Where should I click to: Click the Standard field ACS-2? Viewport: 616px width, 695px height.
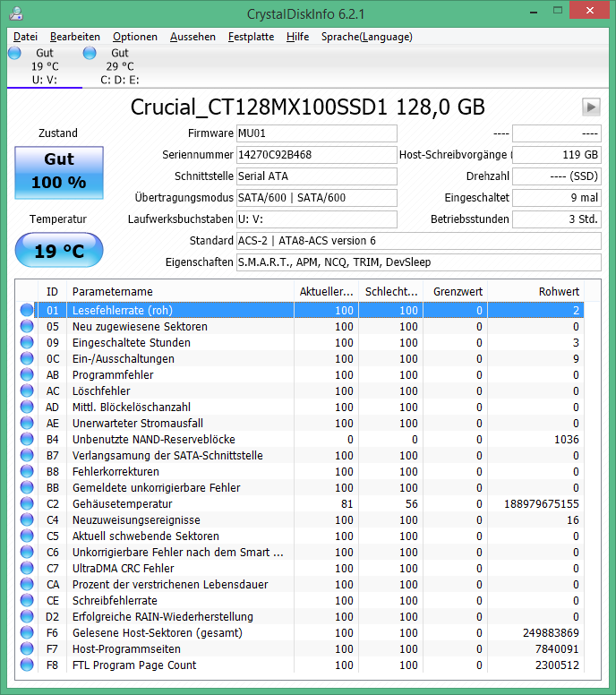click(419, 241)
